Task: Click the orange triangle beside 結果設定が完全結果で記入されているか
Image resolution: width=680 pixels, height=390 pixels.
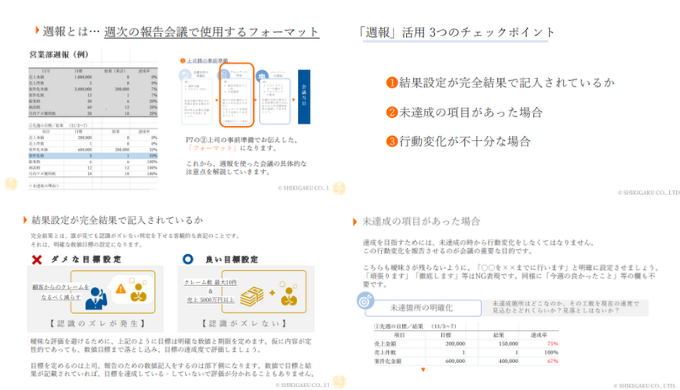Action: pos(25,220)
